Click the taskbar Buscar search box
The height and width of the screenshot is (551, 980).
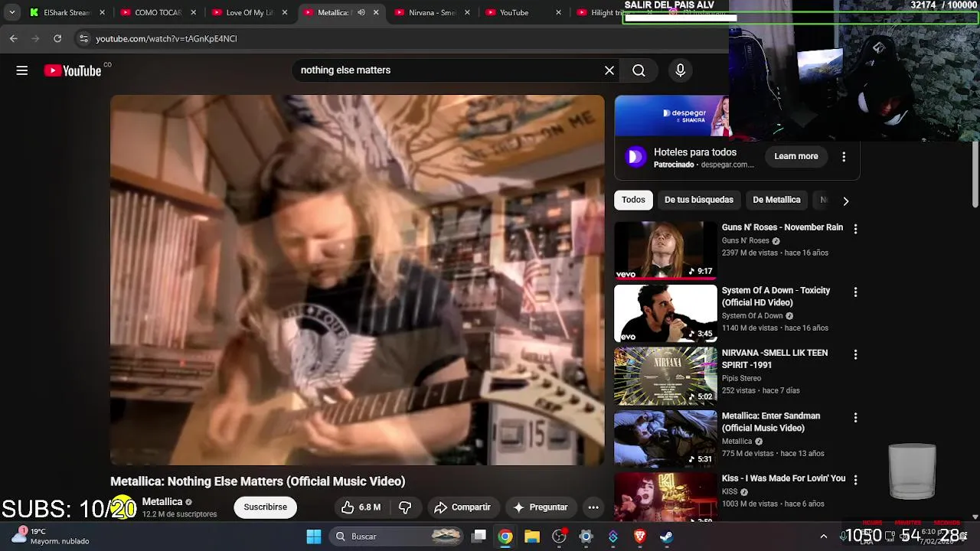395,536
